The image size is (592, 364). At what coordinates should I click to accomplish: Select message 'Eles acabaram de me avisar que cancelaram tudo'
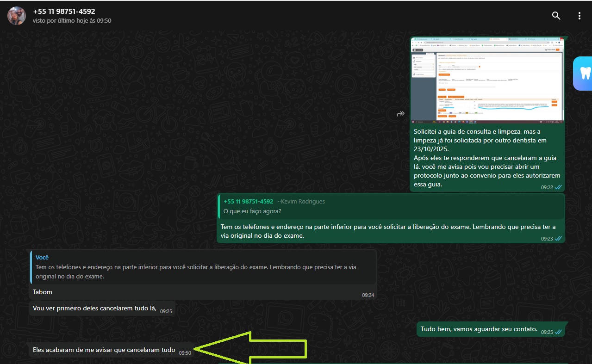112,350
